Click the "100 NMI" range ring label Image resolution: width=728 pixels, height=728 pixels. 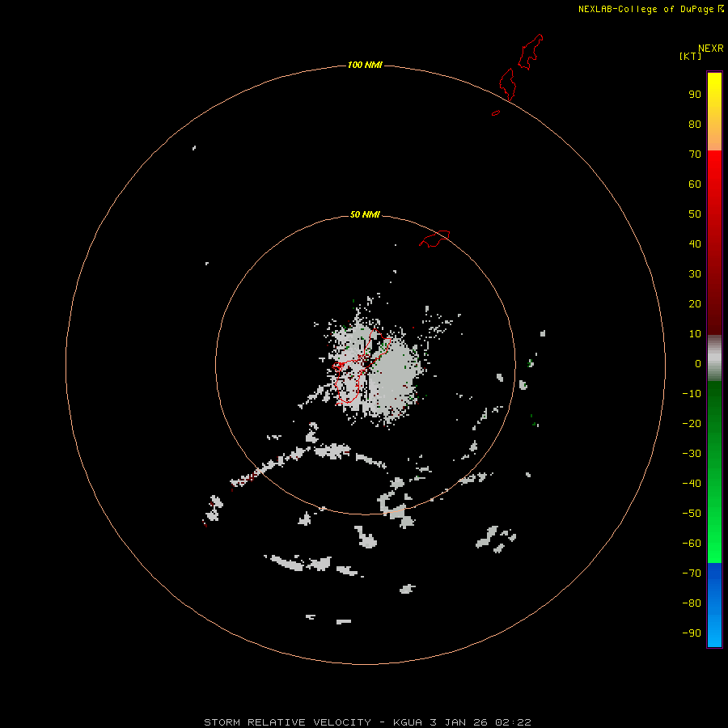point(365,65)
